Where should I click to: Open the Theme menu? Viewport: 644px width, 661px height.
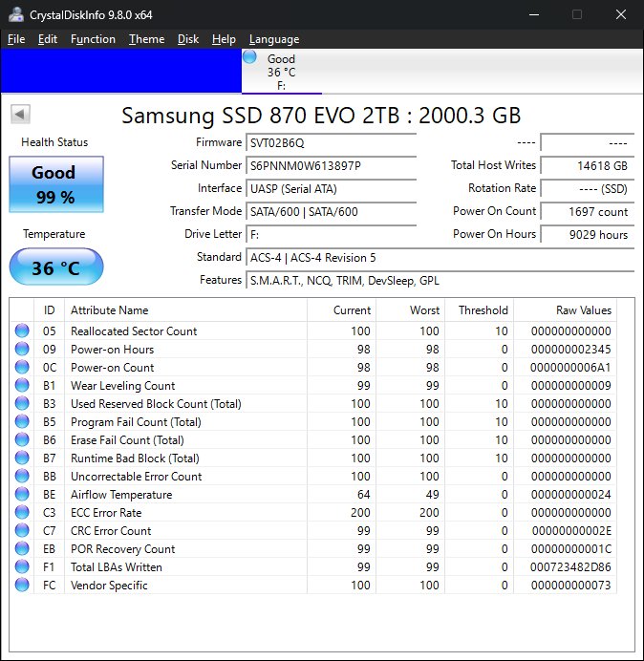[146, 39]
